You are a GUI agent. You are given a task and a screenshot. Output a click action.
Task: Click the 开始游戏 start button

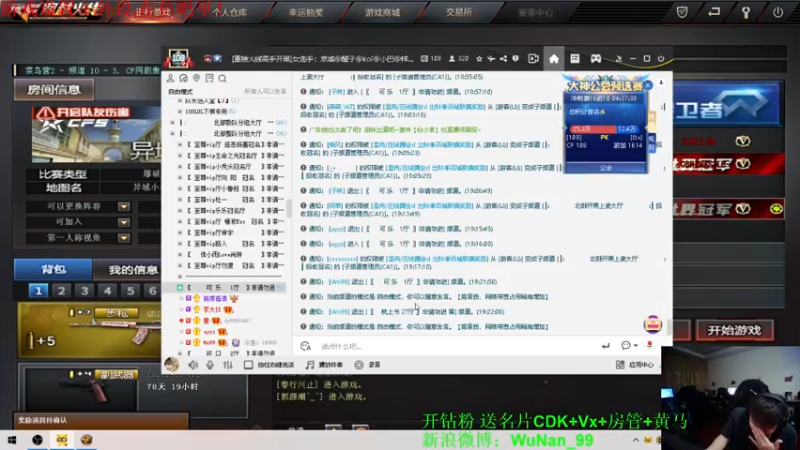tap(734, 331)
